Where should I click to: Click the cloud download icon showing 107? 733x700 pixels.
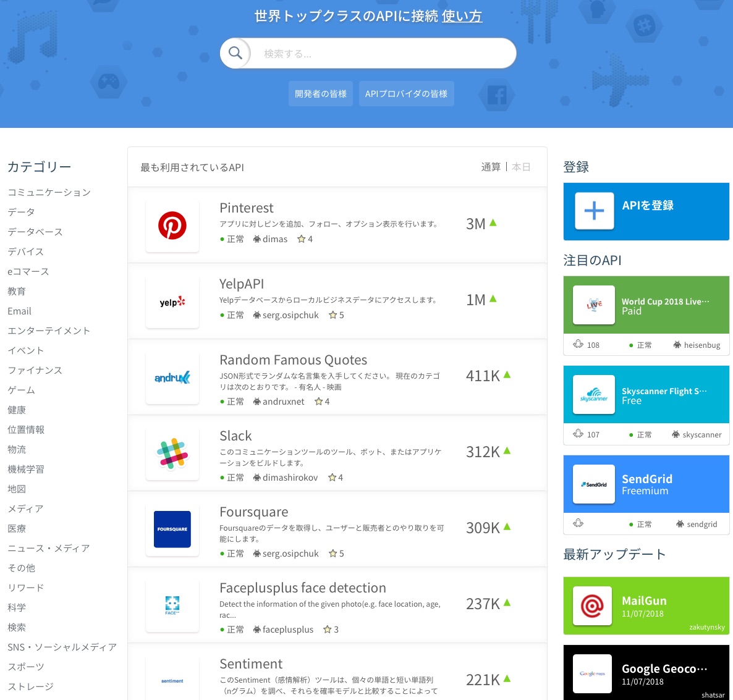578,434
